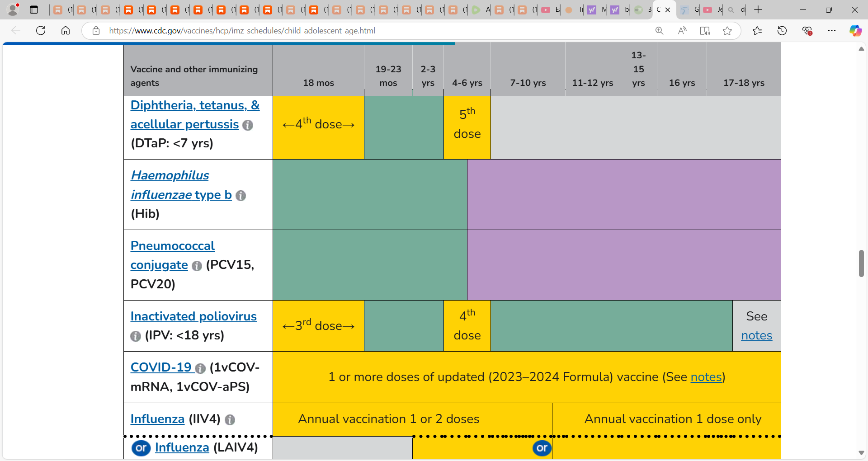This screenshot has width=868, height=461.
Task: Click DTaP '←4th dose→' cell
Action: click(x=318, y=127)
